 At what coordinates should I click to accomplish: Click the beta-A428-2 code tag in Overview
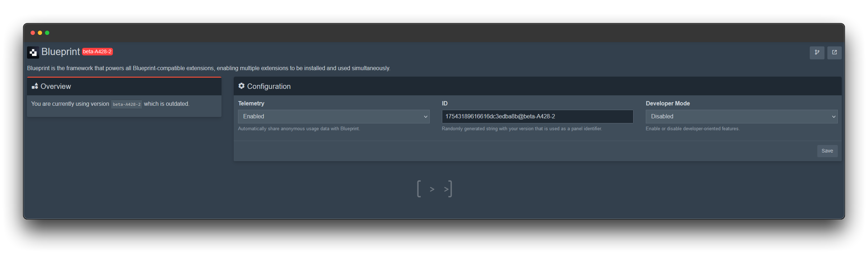(x=127, y=104)
